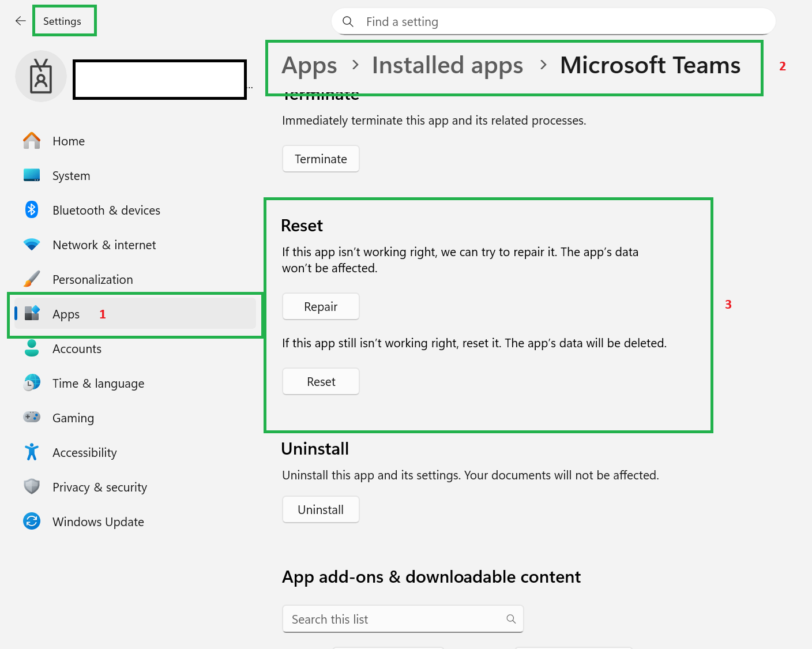Click the Accounts person icon
812x649 pixels.
click(x=32, y=348)
